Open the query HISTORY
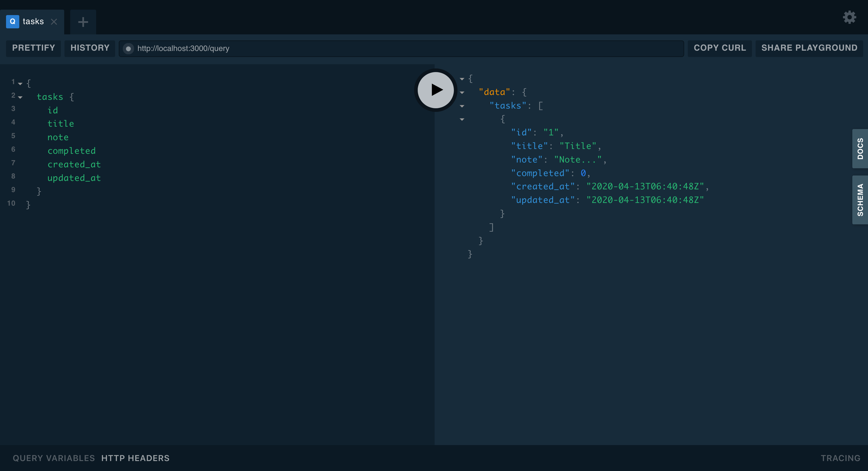The image size is (868, 471). (x=90, y=48)
